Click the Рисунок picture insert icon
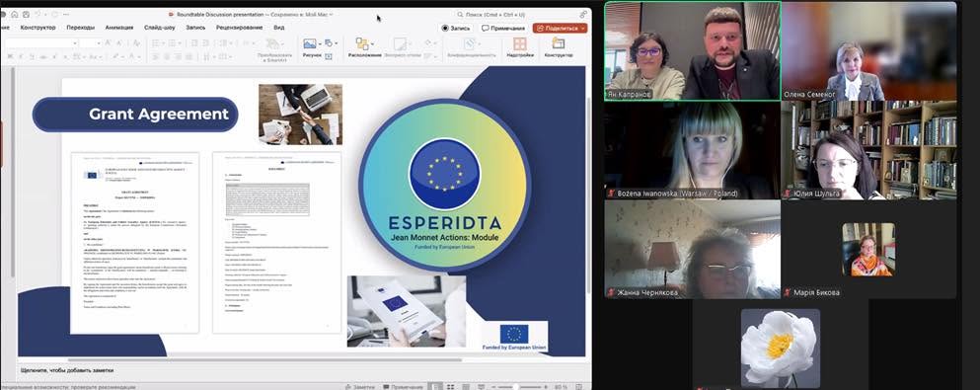980x390 pixels. 310,43
